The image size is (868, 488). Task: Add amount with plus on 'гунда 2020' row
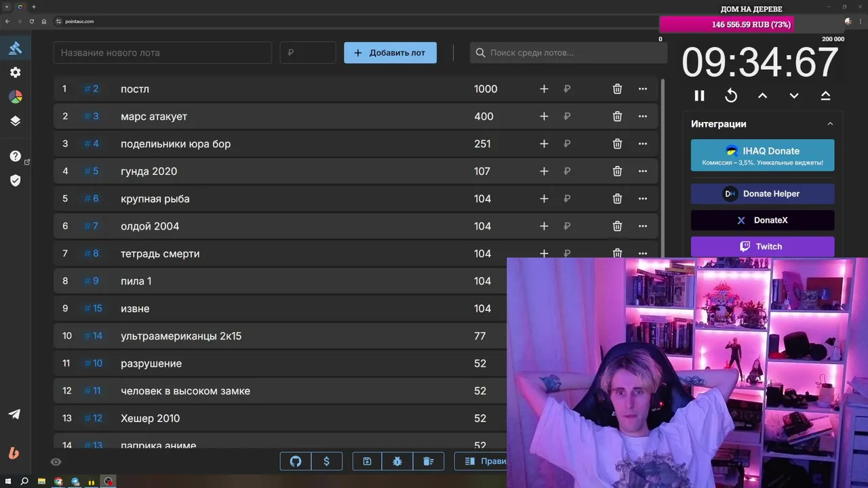(544, 171)
